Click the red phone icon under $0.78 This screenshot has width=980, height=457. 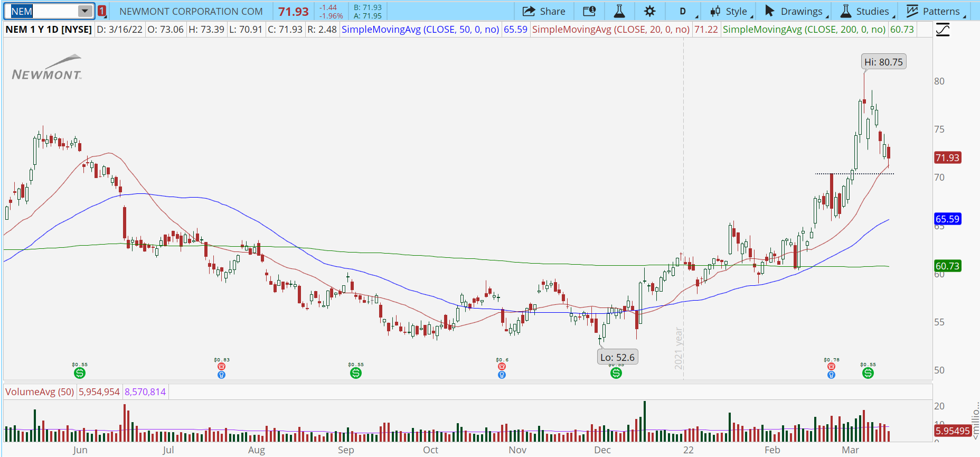[x=831, y=367]
